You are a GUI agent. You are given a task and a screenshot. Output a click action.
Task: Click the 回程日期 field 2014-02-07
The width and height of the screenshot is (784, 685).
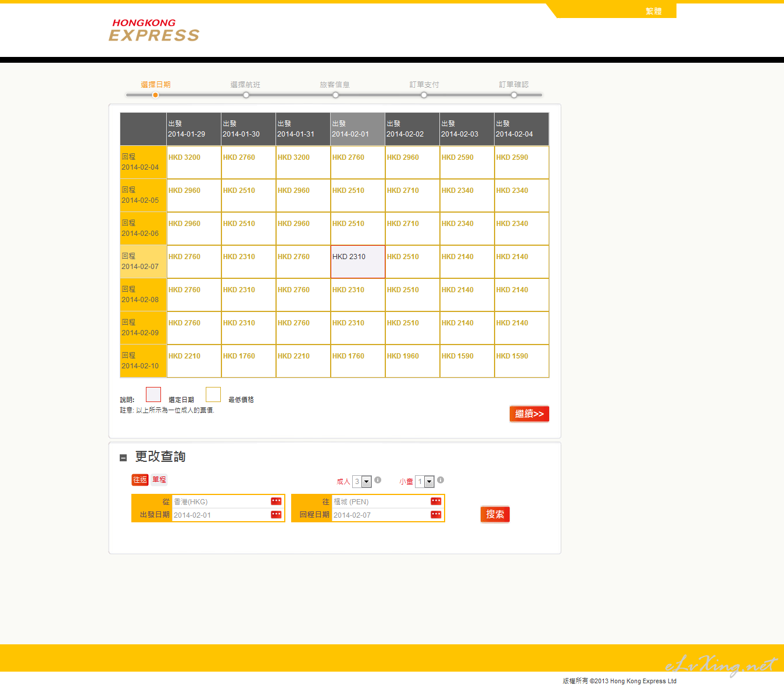(x=387, y=515)
